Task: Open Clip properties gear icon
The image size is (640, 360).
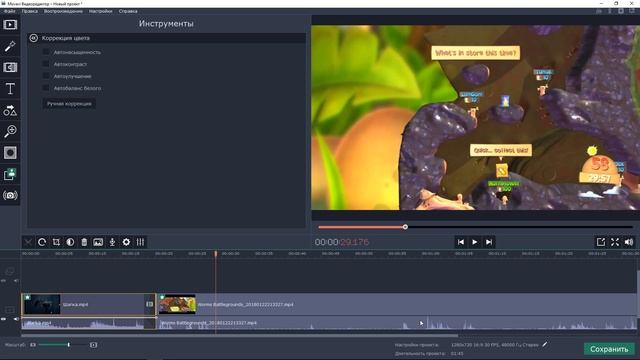Action: click(x=126, y=242)
